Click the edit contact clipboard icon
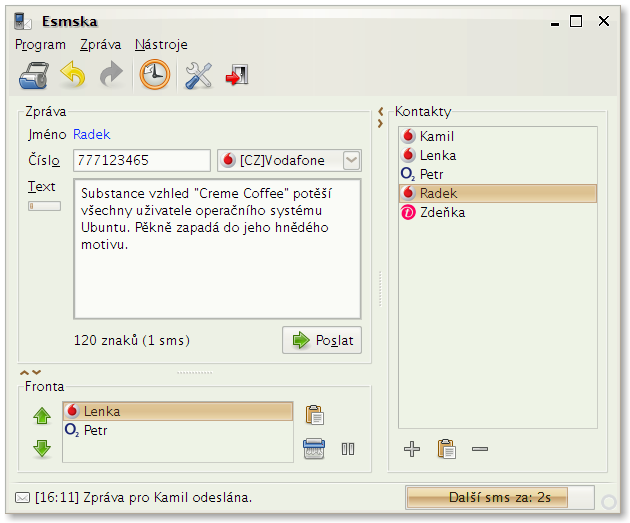 coord(446,449)
